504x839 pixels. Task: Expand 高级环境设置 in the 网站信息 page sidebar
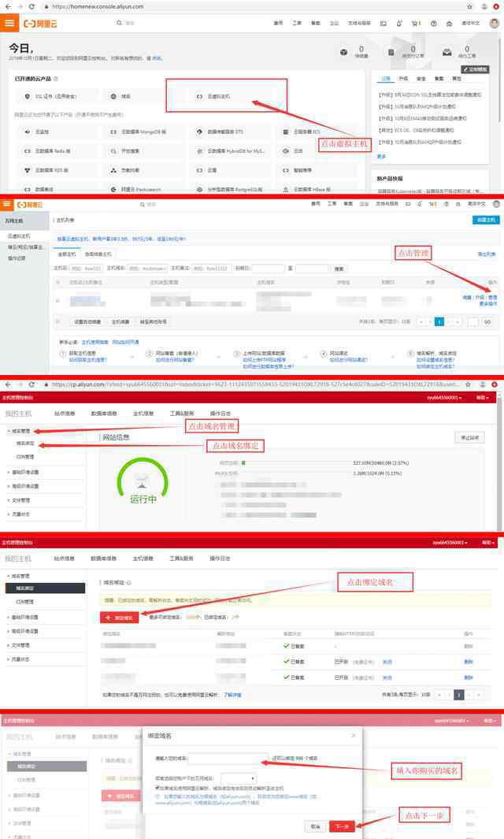24,486
